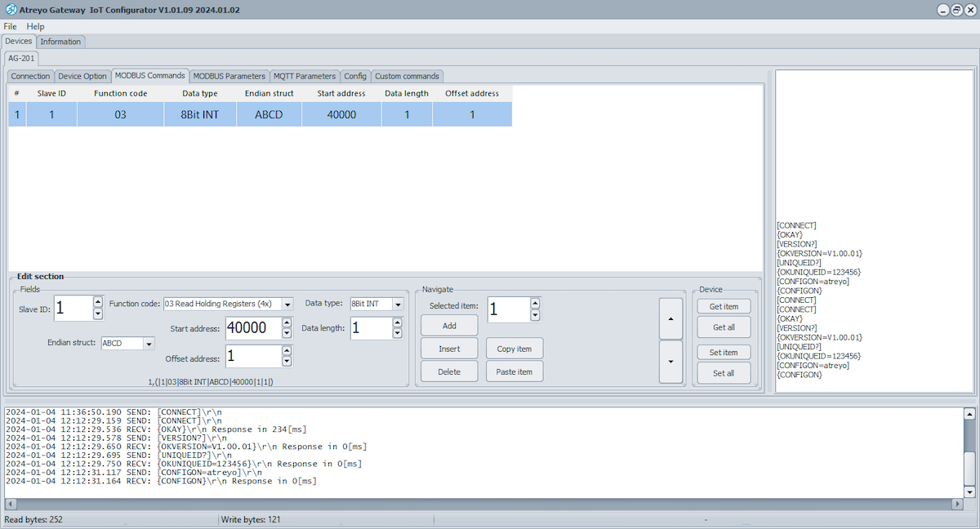Viewport: 980px width, 529px height.
Task: Open the Function code dropdown
Action: coord(287,304)
